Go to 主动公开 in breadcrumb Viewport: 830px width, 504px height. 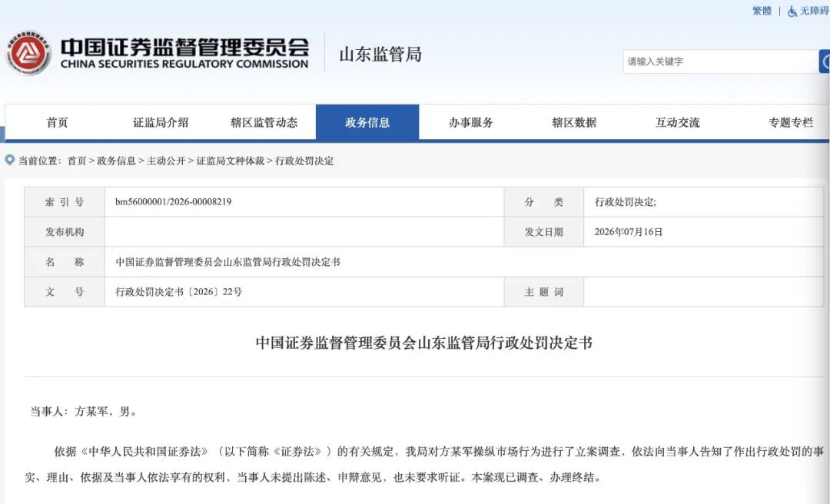tap(166, 161)
